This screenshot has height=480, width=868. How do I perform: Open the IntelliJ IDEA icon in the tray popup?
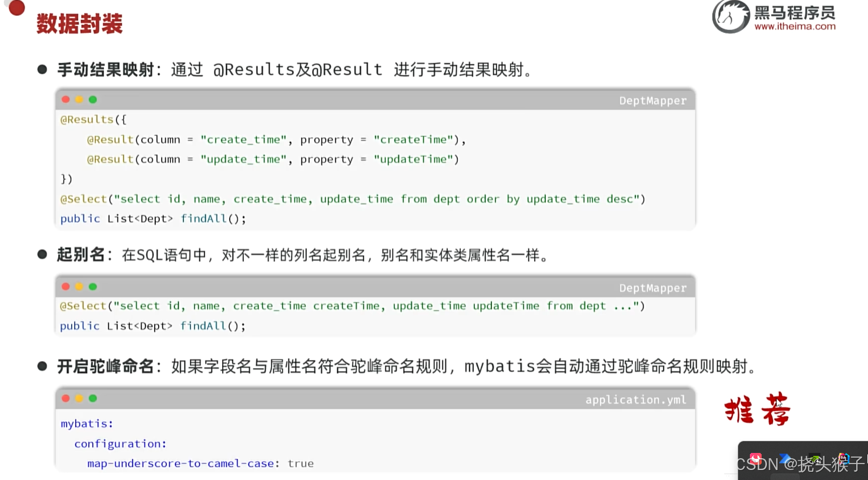(x=843, y=459)
